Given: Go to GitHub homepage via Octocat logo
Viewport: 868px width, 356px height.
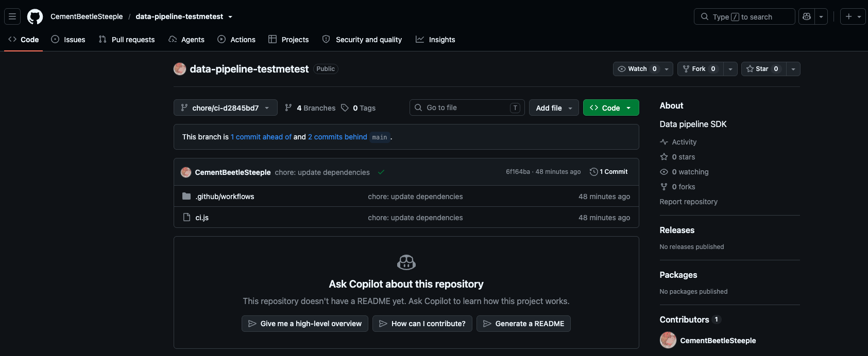Looking at the screenshot, I should point(35,16).
